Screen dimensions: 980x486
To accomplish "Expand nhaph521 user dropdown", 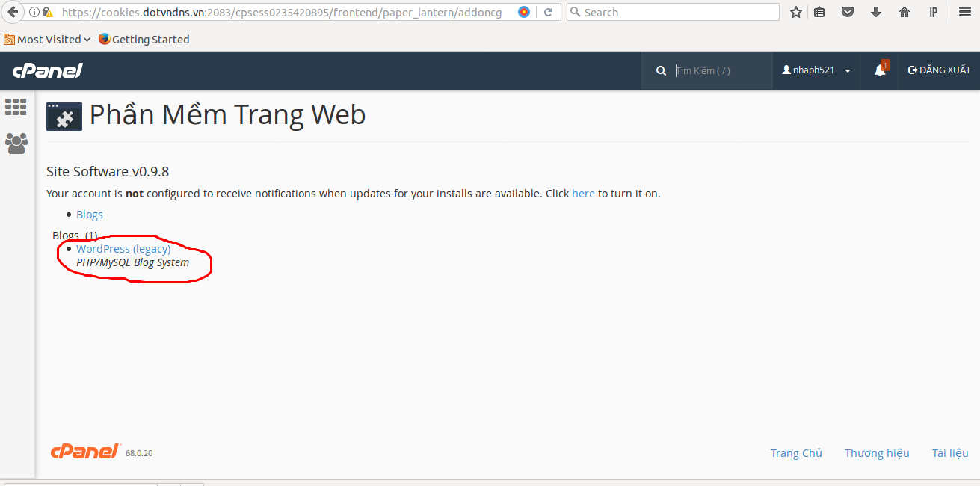I will tap(816, 70).
